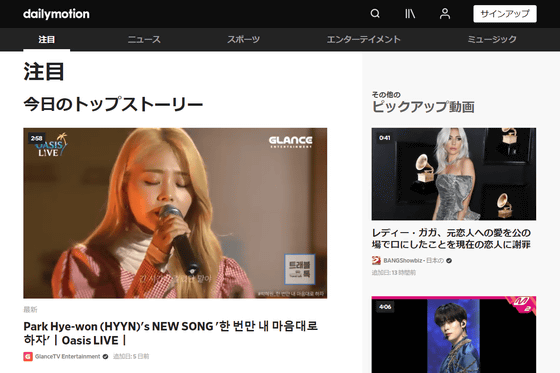Click the 今日のトップストーリー heading
Viewport: 560px width, 373px height.
(x=113, y=104)
